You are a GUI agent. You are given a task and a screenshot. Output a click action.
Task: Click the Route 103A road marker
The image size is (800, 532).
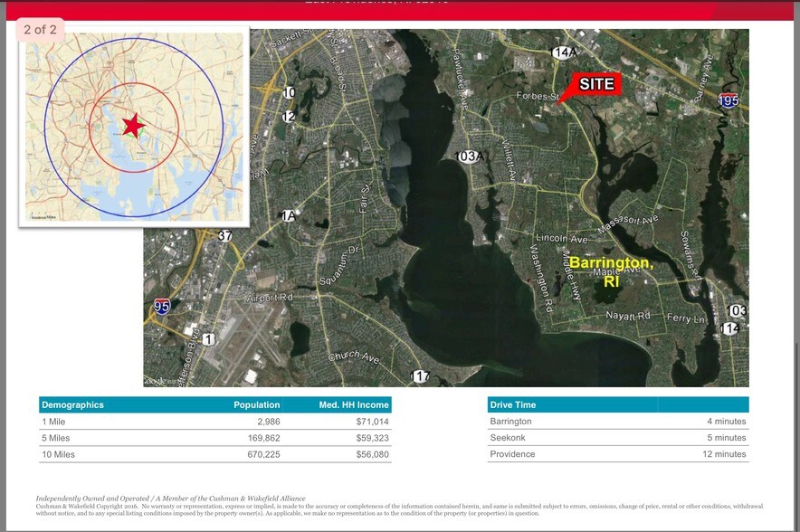[x=470, y=157]
